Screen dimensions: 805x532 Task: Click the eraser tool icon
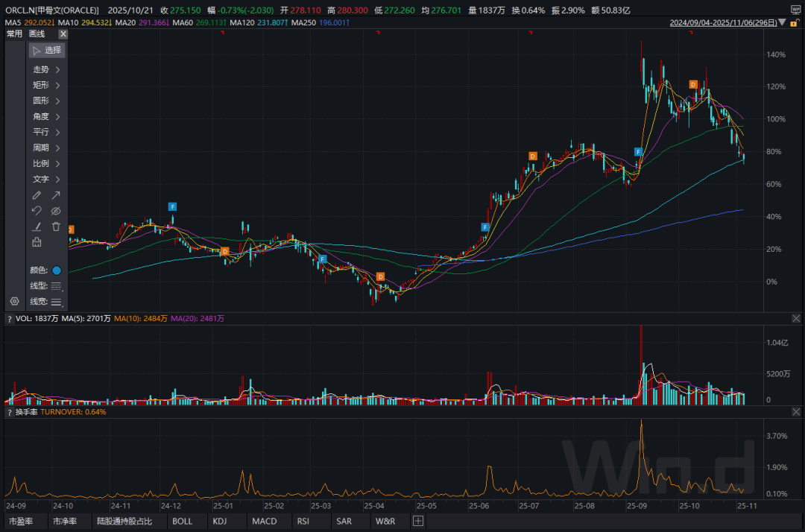click(37, 227)
